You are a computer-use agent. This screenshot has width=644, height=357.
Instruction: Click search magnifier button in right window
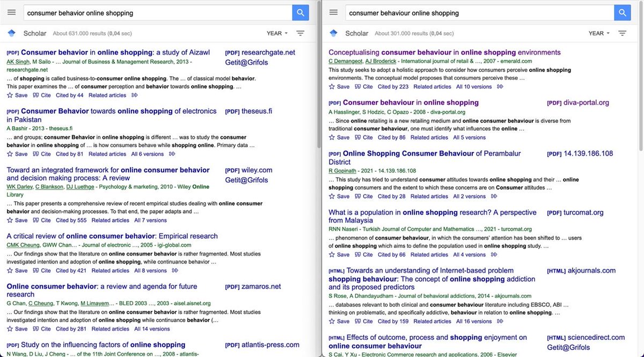pyautogui.click(x=623, y=12)
